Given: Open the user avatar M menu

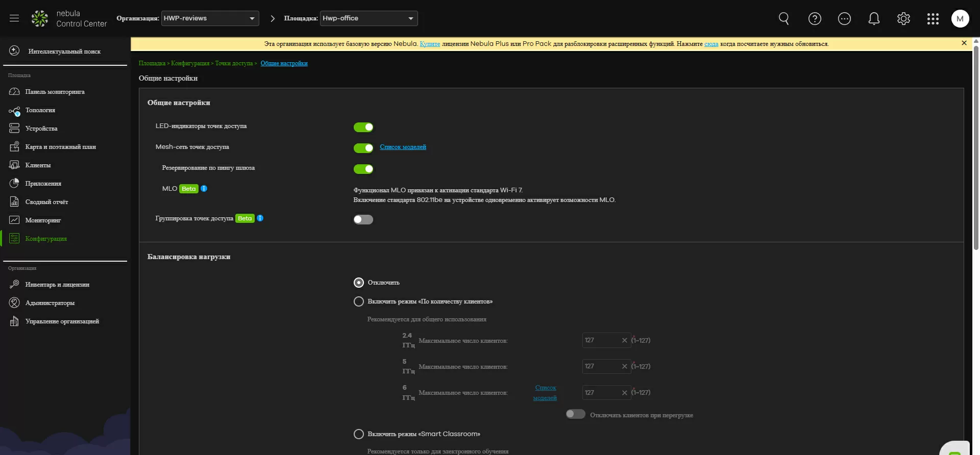Looking at the screenshot, I should click(x=960, y=19).
